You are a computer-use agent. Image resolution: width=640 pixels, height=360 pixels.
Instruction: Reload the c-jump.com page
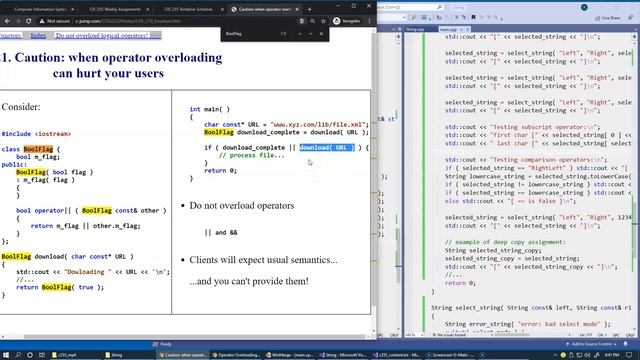[x=29, y=21]
